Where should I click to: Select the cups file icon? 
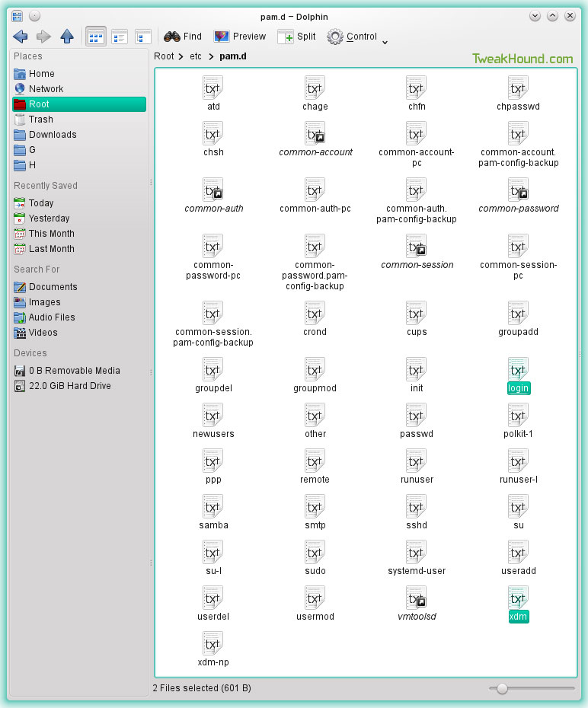click(x=417, y=314)
